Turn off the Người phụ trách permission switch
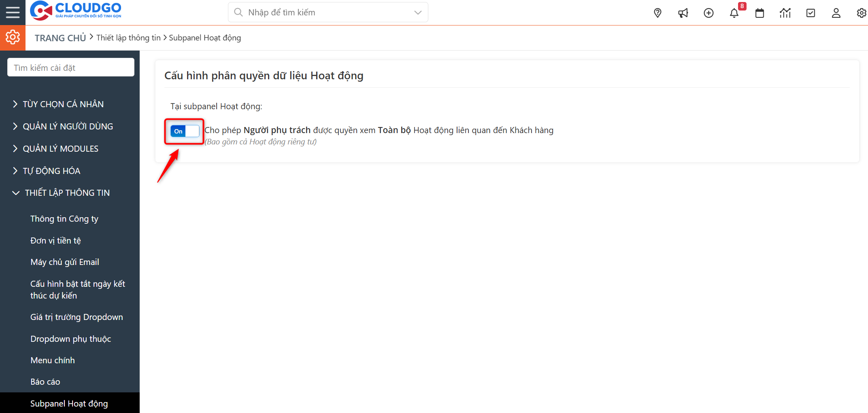868x413 pixels. pyautogui.click(x=183, y=131)
